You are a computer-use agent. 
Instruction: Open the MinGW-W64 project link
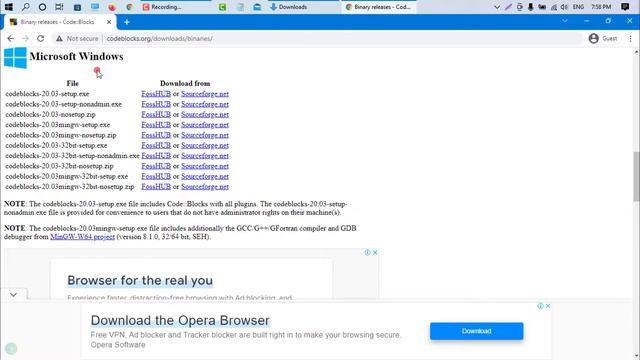(x=82, y=237)
